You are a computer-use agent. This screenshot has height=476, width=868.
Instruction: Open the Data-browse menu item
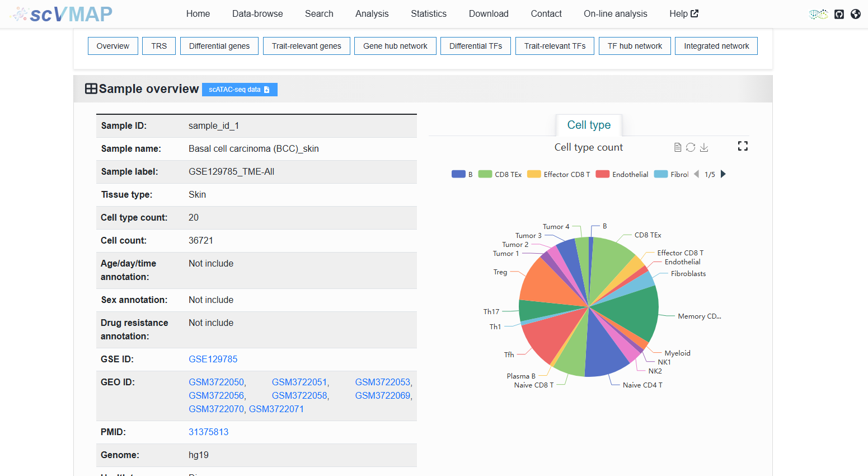pos(257,14)
